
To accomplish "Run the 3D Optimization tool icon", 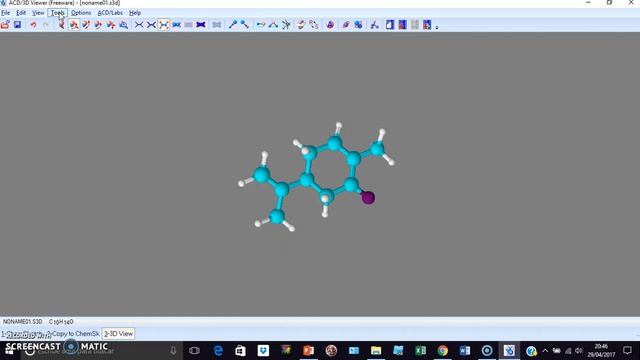I will click(61, 25).
